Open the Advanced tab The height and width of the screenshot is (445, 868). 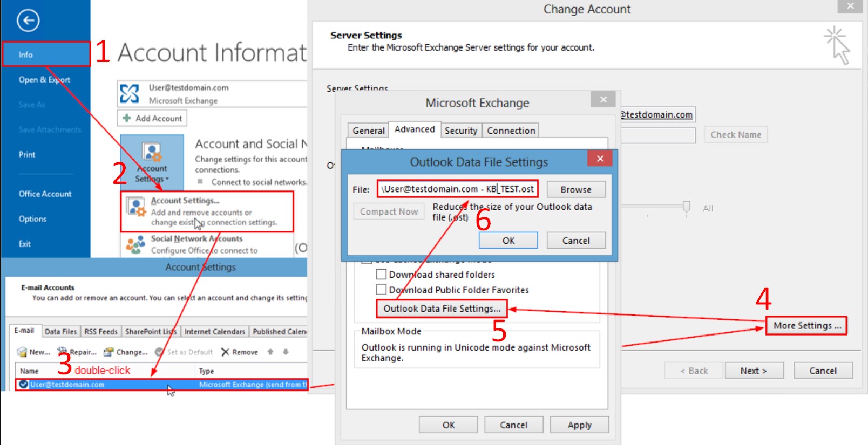point(415,129)
